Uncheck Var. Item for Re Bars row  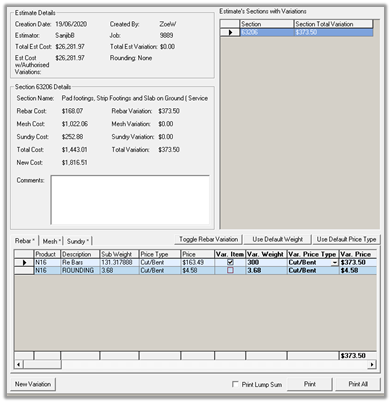[x=230, y=262]
